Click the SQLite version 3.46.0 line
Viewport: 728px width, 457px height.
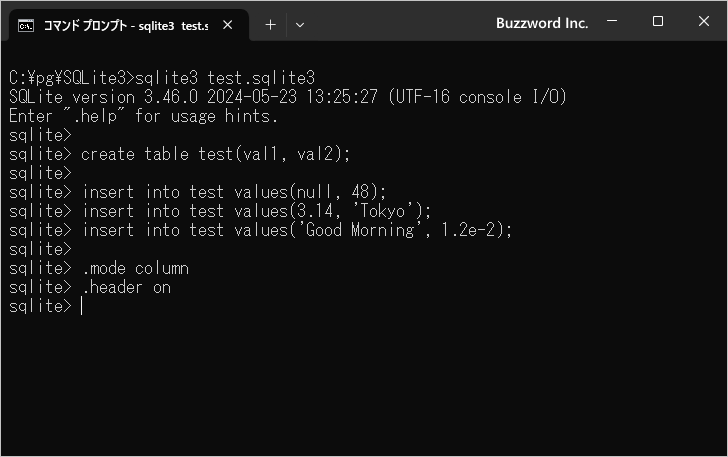pos(286,97)
